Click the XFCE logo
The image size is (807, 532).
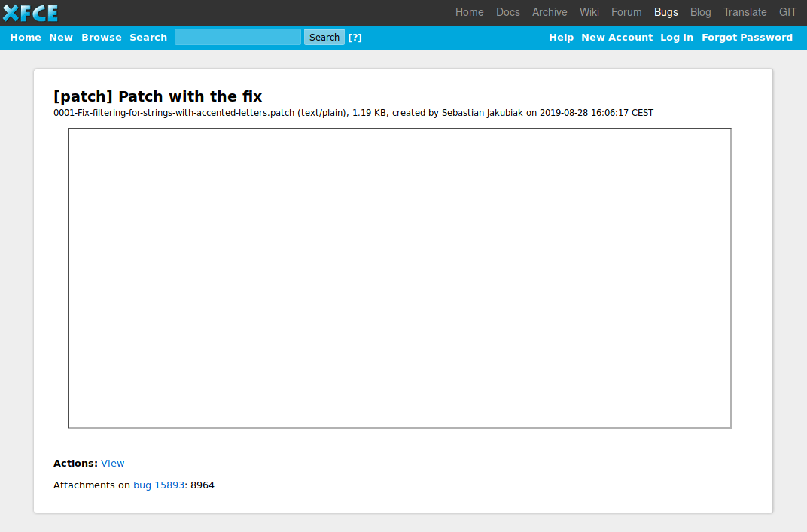(30, 13)
